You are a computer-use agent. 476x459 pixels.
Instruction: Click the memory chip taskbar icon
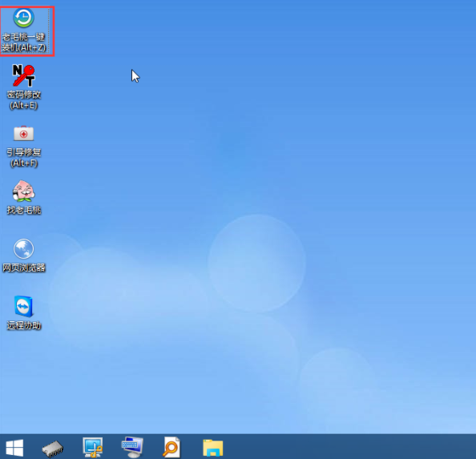tap(53, 449)
